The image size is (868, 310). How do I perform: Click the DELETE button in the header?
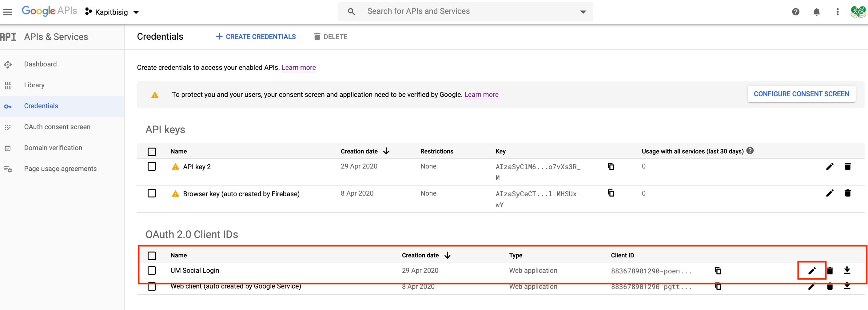point(331,37)
